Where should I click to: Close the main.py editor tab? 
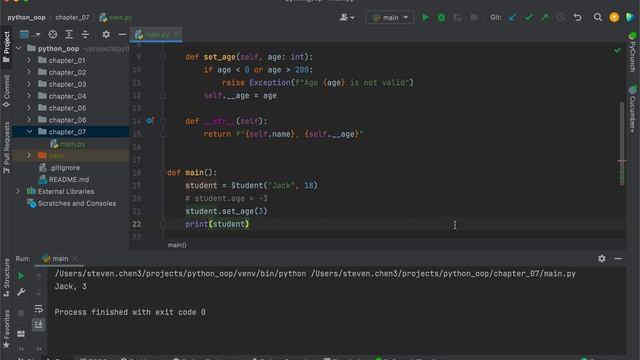click(x=176, y=35)
